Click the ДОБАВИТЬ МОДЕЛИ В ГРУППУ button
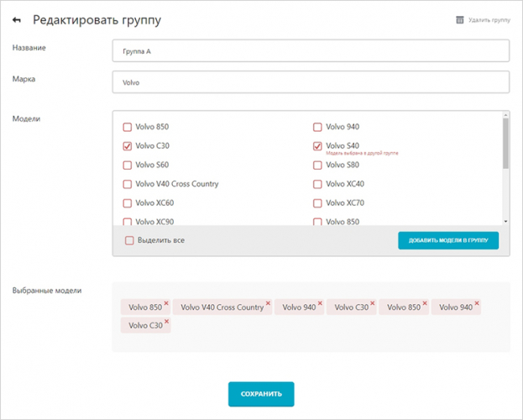 pos(448,240)
